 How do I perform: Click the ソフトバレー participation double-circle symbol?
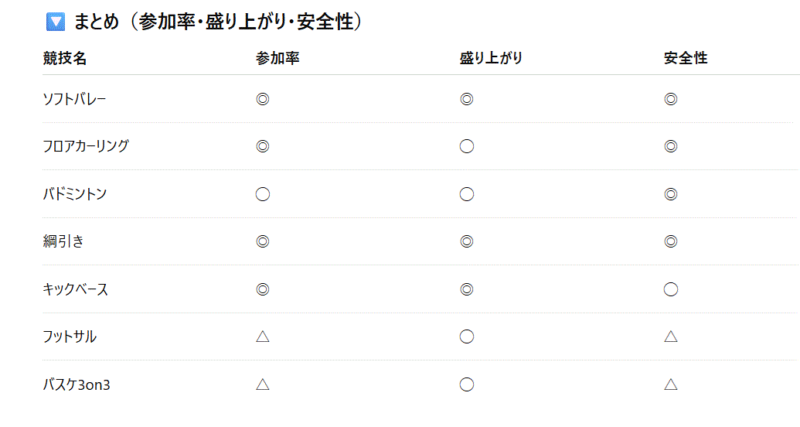(x=262, y=99)
